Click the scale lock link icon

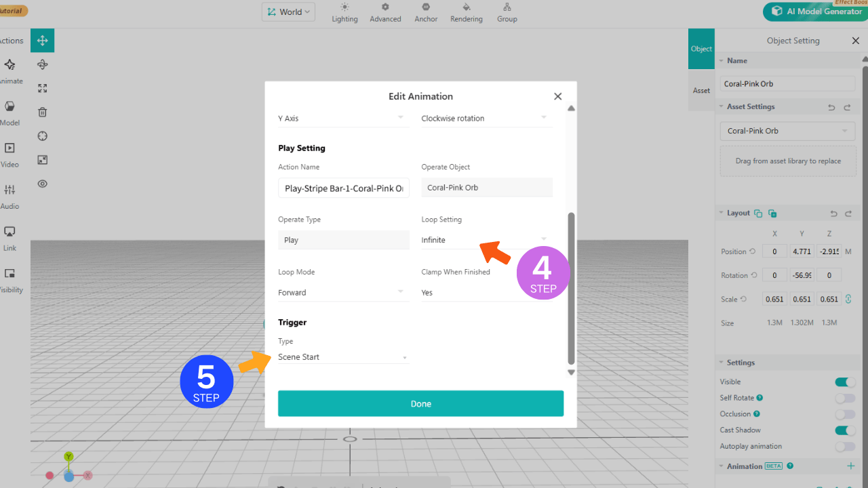coord(848,299)
